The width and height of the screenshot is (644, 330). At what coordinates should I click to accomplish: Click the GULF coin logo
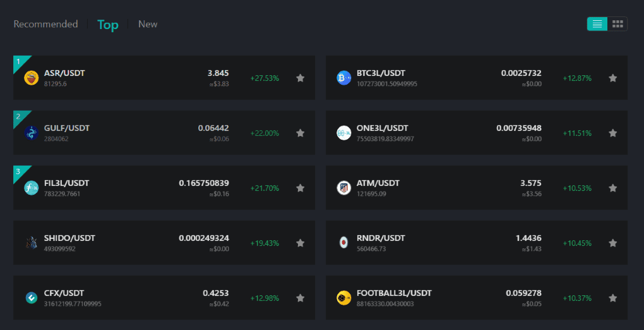(31, 133)
